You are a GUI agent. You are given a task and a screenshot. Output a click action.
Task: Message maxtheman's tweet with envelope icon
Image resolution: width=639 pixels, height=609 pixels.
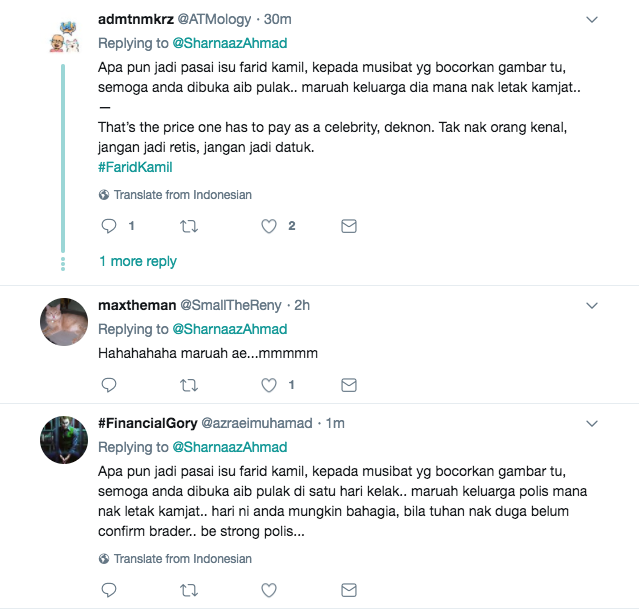click(348, 385)
